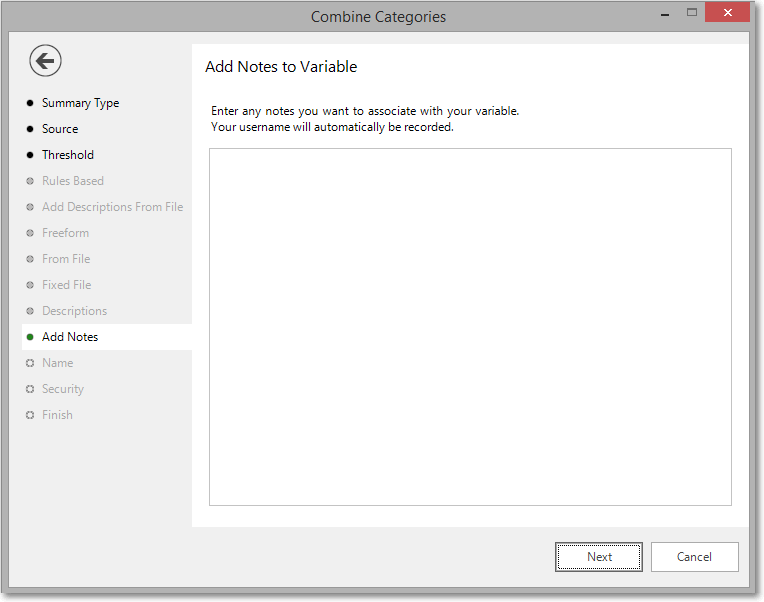Click inside the notes text area
This screenshot has width=764, height=602.
coord(470,327)
